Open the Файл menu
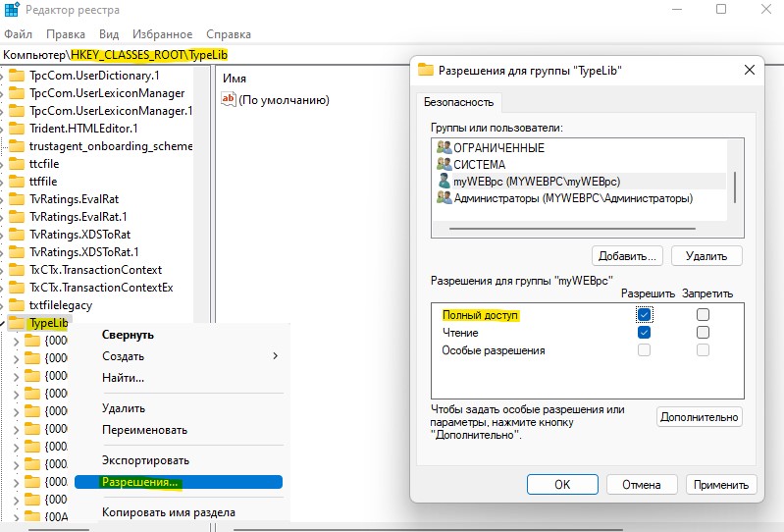 coord(18,34)
